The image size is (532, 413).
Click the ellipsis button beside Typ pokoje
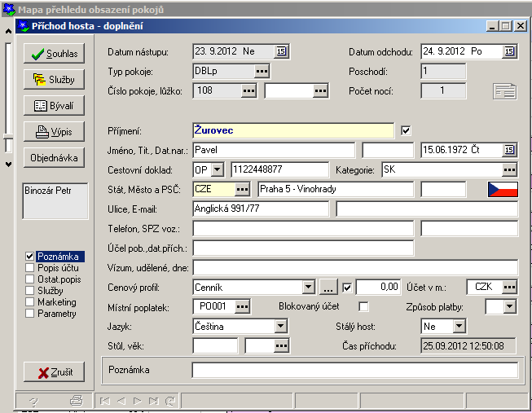point(261,71)
